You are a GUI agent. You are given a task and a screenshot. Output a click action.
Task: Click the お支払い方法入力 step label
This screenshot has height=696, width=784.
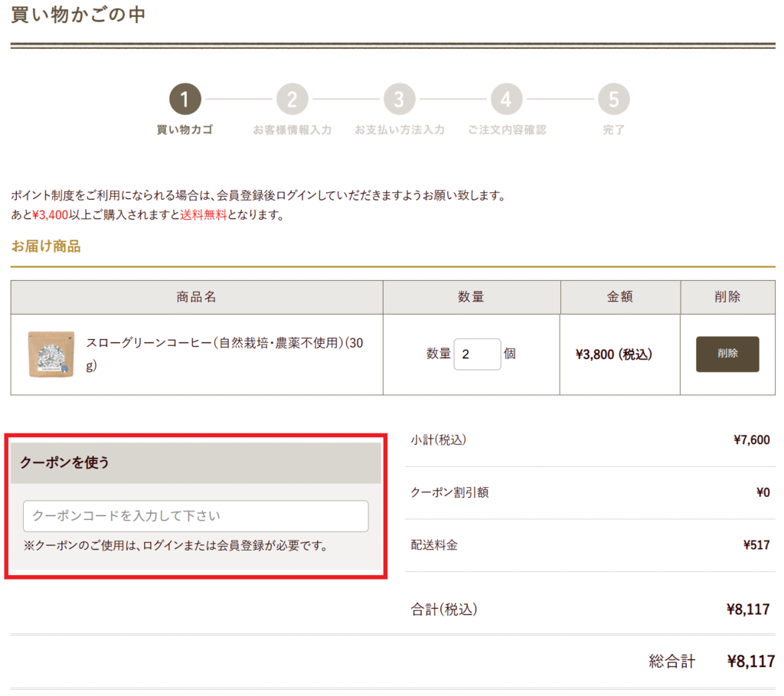pos(399,130)
